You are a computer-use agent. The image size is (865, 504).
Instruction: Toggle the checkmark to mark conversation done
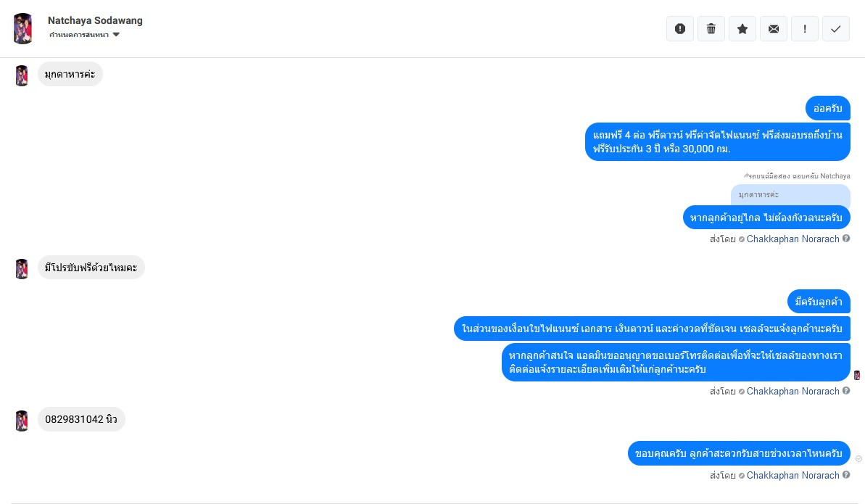(836, 28)
